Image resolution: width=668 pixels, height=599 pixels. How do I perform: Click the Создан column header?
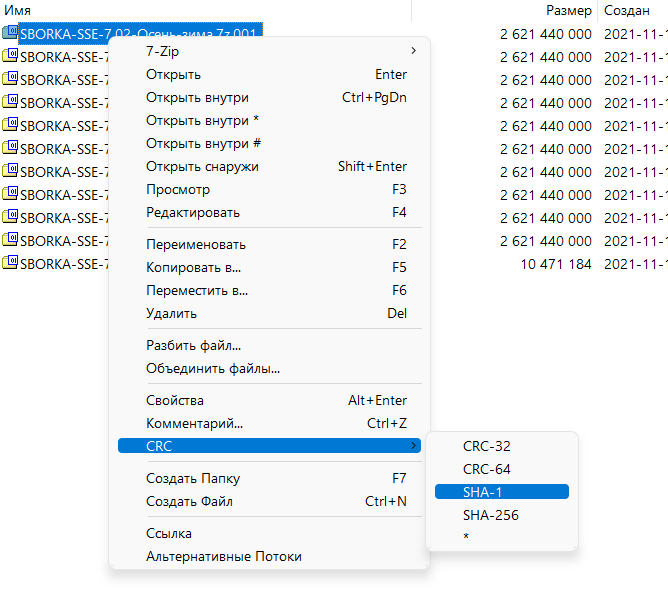[x=627, y=9]
